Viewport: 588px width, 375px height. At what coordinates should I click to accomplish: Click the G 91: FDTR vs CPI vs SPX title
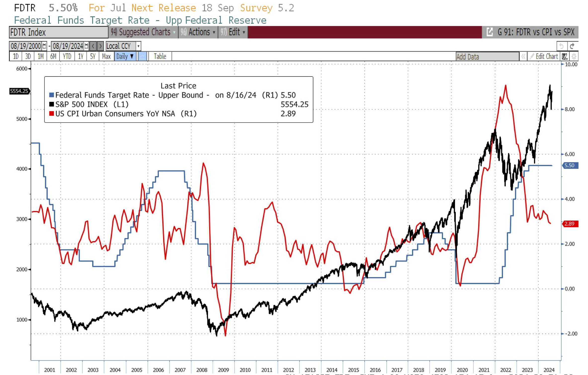coord(536,32)
